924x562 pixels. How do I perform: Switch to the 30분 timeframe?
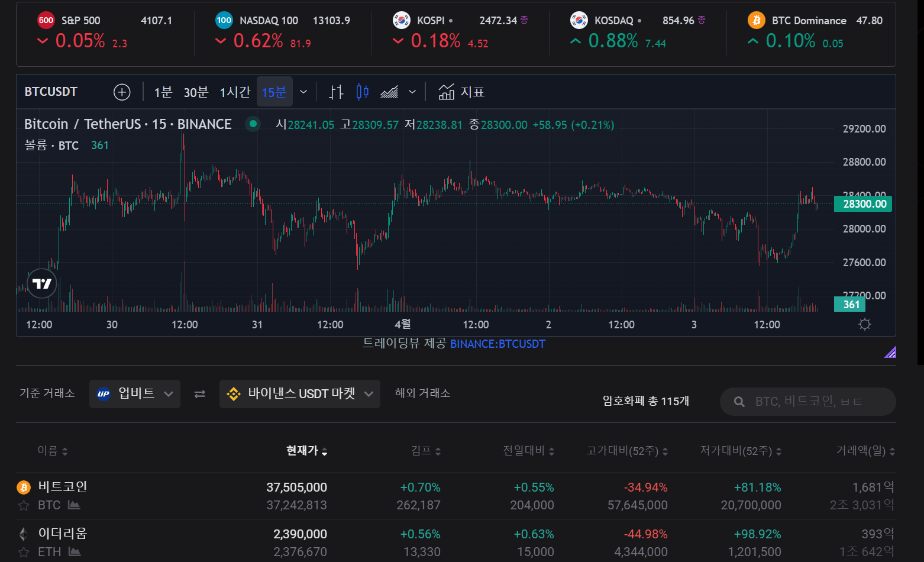tap(196, 92)
